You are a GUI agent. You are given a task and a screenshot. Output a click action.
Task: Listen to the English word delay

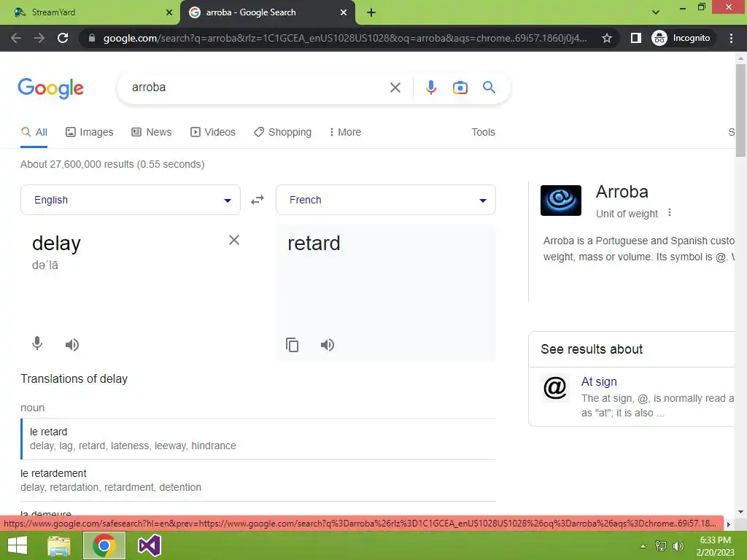[x=72, y=344]
